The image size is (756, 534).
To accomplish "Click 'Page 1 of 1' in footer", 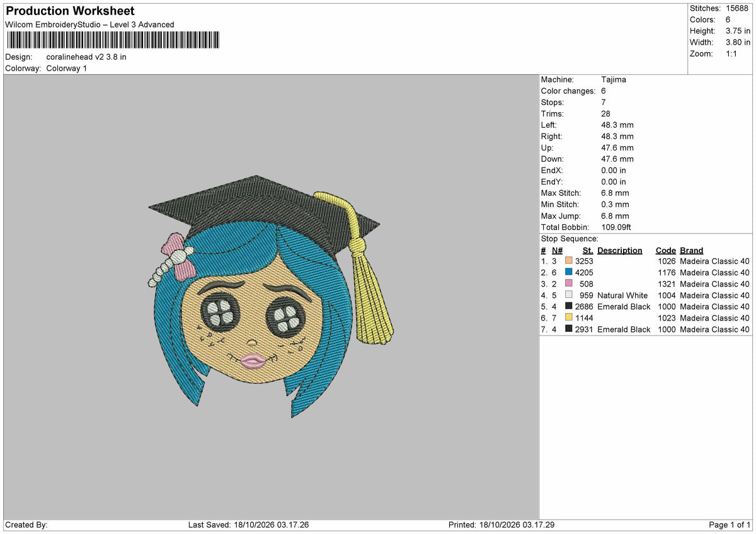I will pos(730,525).
